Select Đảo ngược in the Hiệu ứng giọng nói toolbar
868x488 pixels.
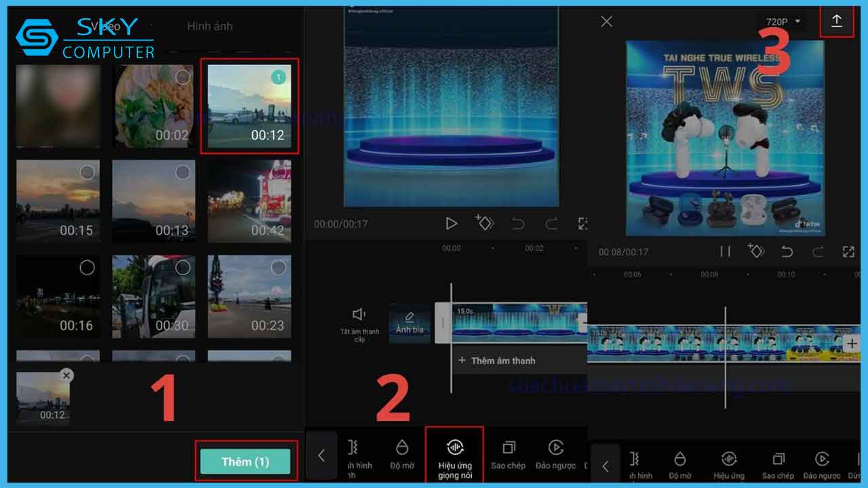pos(555,454)
